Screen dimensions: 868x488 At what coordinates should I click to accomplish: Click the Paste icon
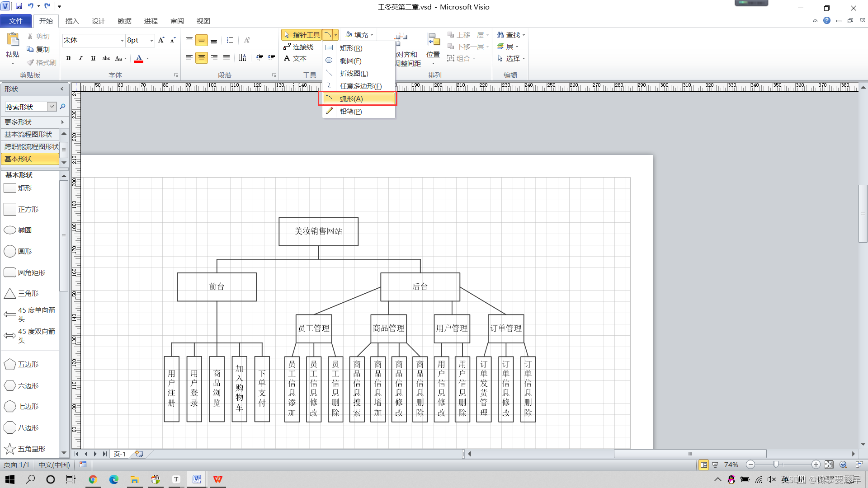[x=13, y=41]
